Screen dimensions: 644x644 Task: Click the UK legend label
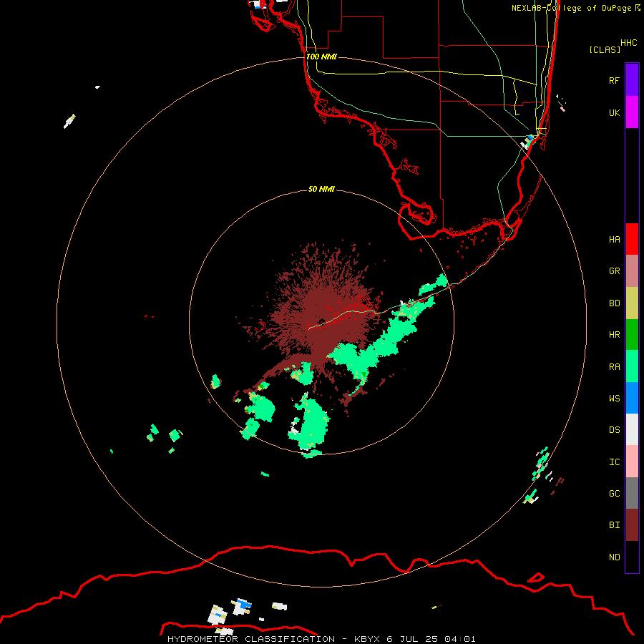[x=615, y=112]
